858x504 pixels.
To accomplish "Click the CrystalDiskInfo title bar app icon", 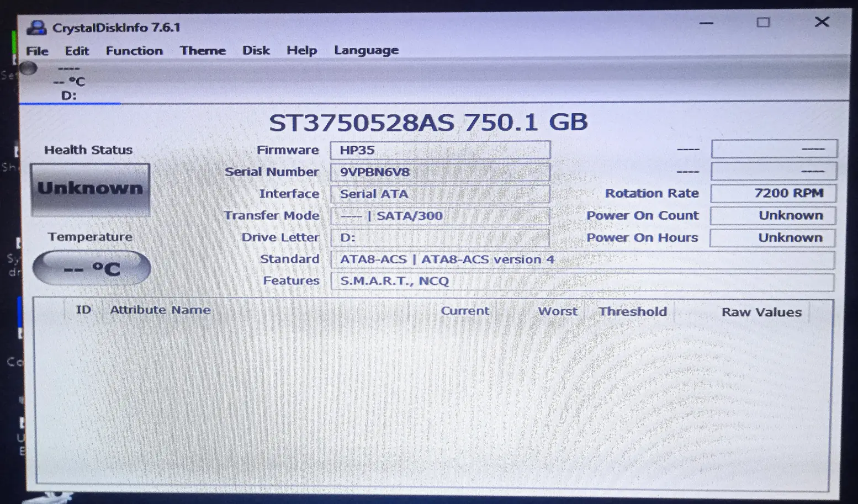I will [x=36, y=27].
